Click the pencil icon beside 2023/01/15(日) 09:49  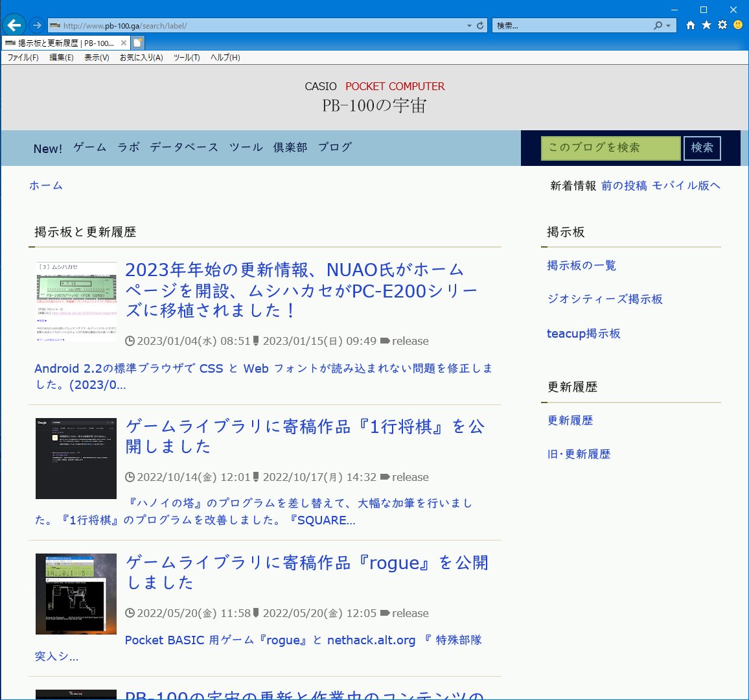pyautogui.click(x=256, y=341)
